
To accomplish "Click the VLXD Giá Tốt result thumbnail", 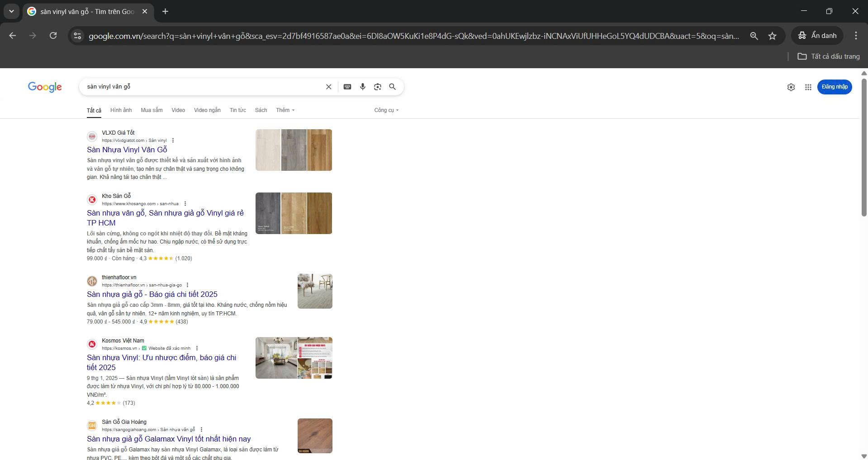I will point(294,150).
